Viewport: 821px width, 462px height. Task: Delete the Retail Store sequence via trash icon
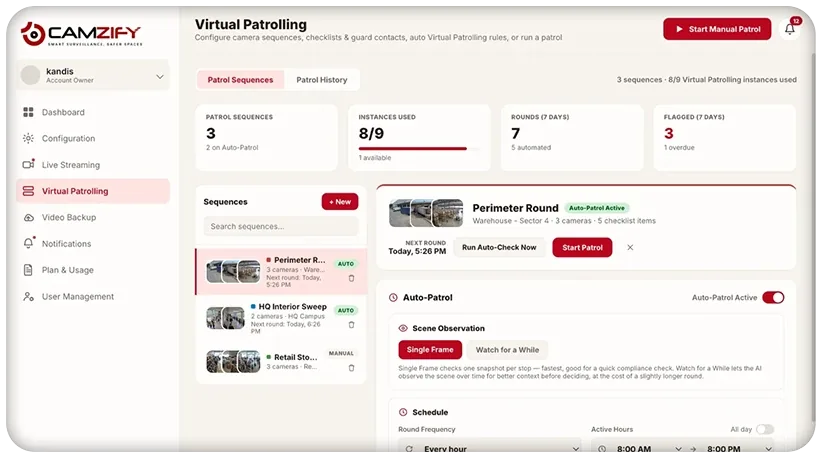click(x=351, y=368)
